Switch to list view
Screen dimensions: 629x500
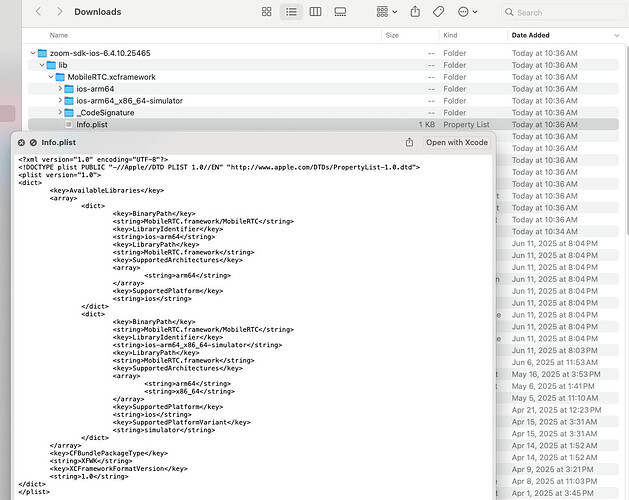[x=291, y=12]
